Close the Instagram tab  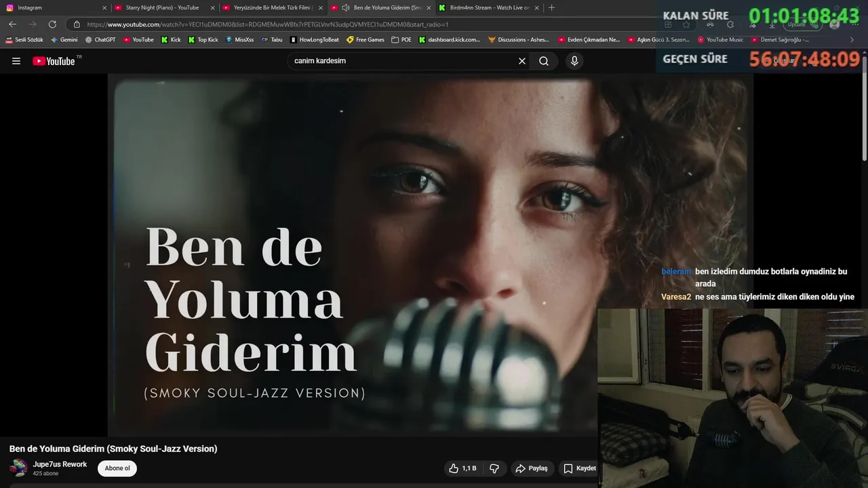pyautogui.click(x=104, y=8)
